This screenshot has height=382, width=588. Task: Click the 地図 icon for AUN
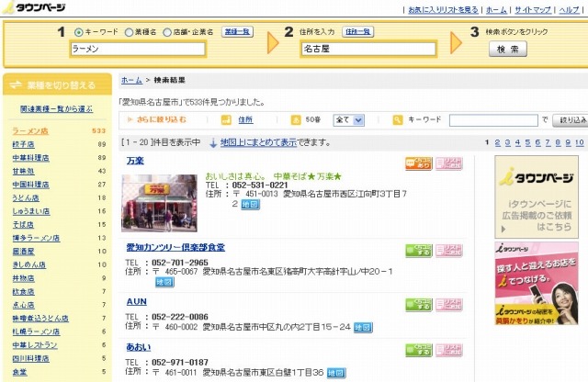(x=363, y=327)
